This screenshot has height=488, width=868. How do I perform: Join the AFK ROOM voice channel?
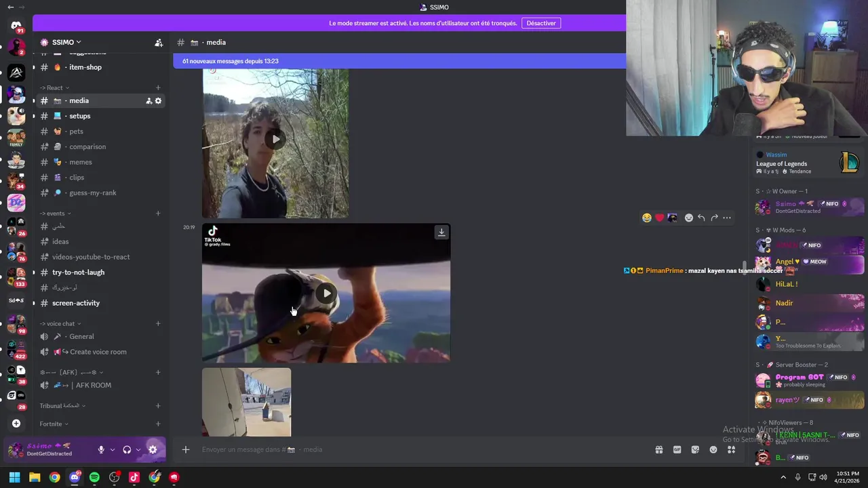click(x=100, y=385)
